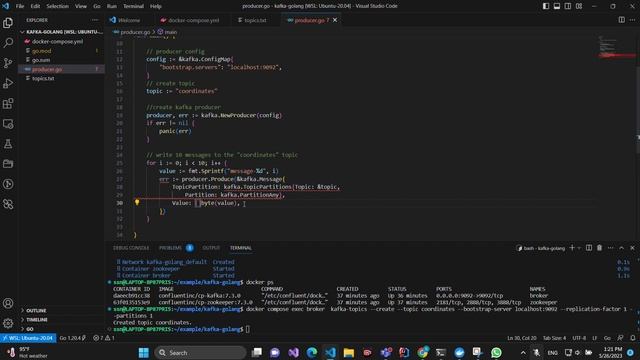Click the Go language mode selector
The height and width of the screenshot is (360, 640).
pos(607,338)
